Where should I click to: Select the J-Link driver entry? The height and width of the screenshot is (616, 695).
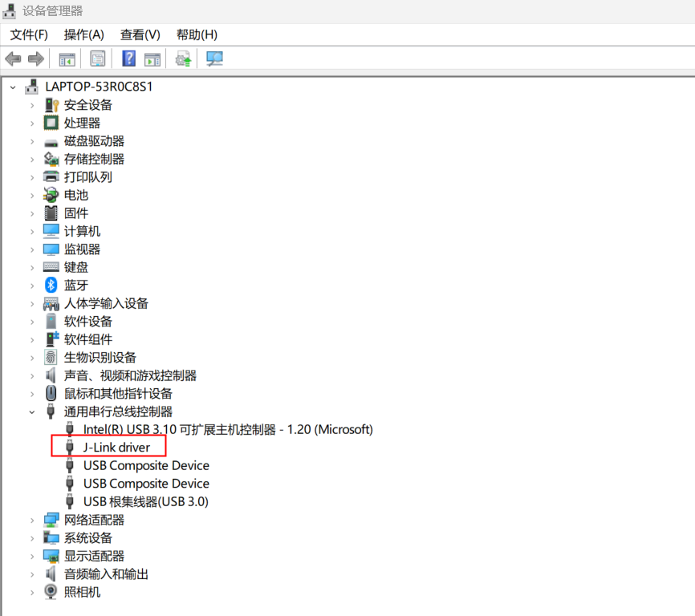(x=116, y=448)
